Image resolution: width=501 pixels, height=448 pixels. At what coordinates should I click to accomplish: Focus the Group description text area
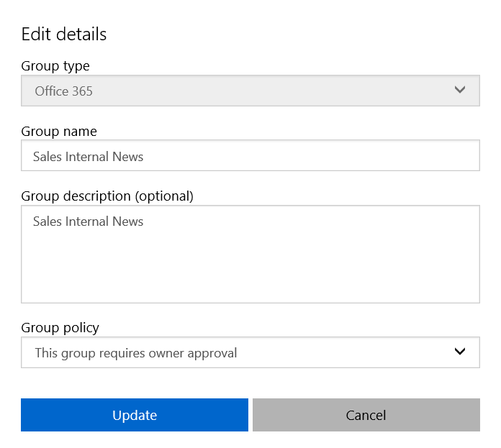tap(250, 255)
